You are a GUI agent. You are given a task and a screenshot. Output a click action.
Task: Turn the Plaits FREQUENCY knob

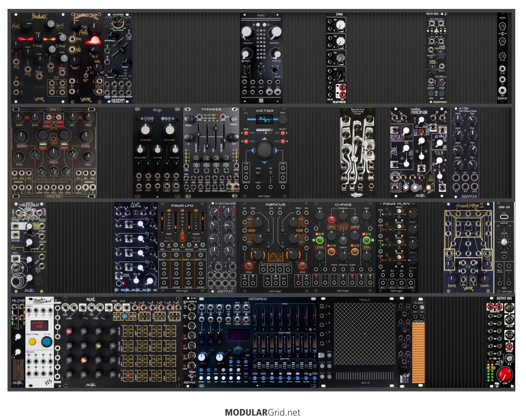tap(247, 33)
